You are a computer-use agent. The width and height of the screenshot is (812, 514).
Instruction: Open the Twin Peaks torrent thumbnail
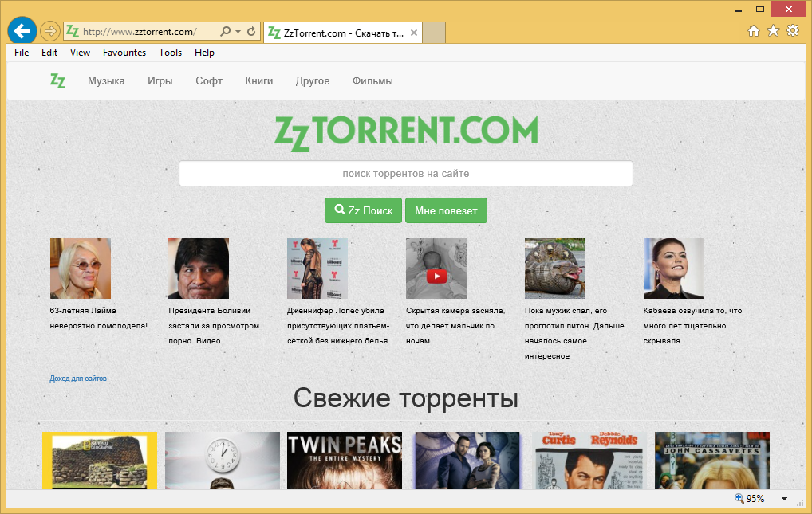coord(345,461)
